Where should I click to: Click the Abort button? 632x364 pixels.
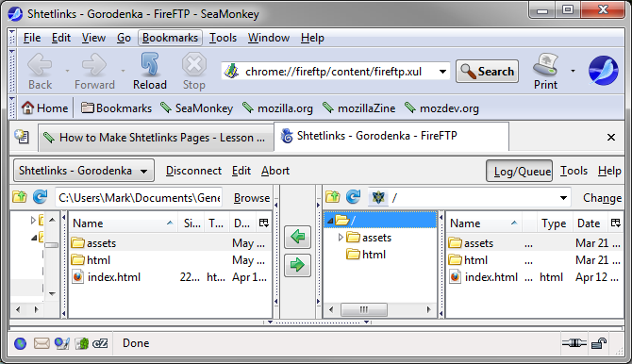[275, 171]
